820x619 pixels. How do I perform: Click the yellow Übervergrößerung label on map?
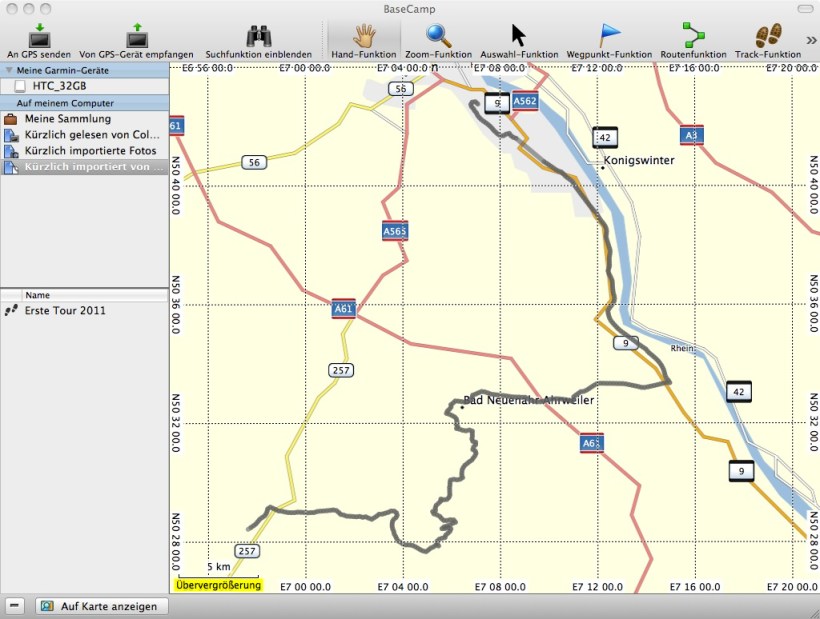(x=218, y=585)
